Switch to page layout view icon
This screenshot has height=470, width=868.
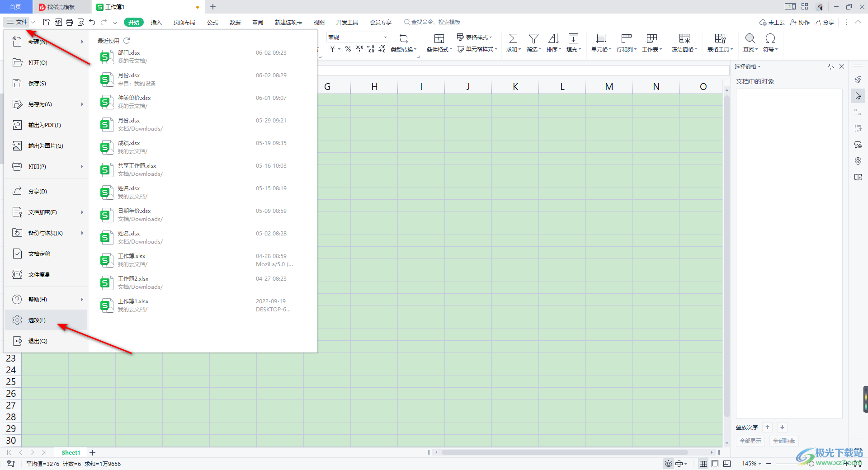coord(715,464)
